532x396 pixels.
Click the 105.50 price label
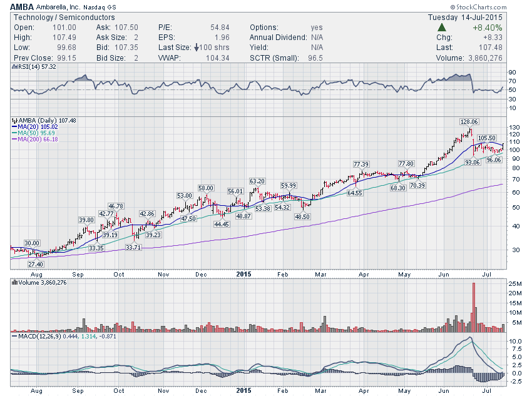[486, 138]
